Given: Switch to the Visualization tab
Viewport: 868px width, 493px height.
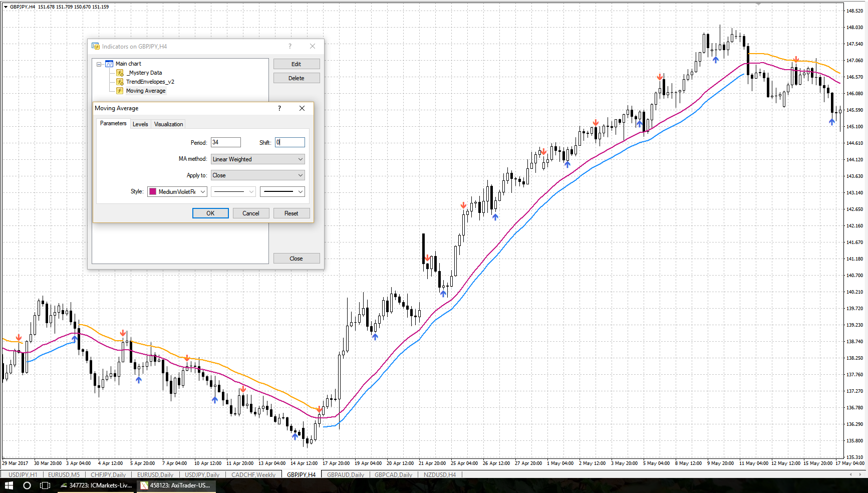Looking at the screenshot, I should click(168, 124).
